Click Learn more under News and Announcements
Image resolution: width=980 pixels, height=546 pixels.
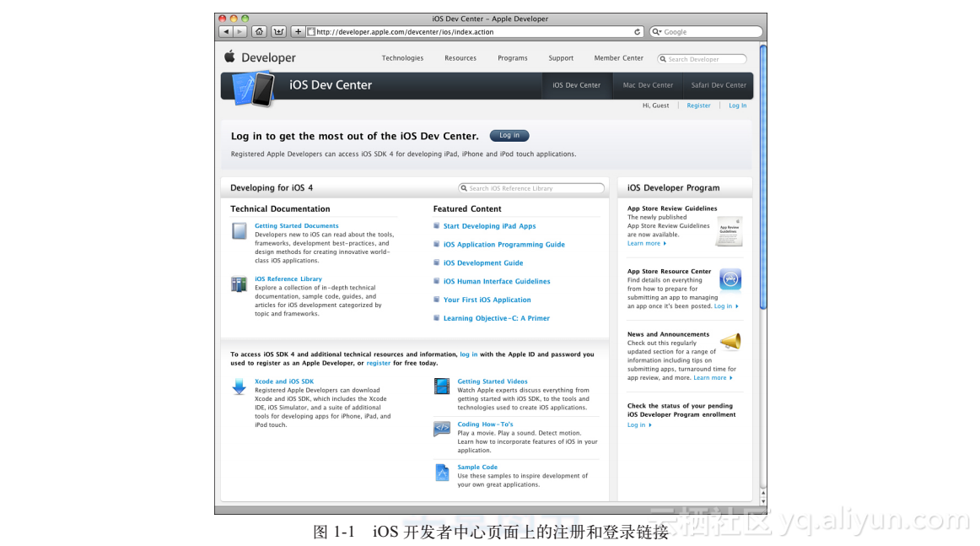coord(713,378)
